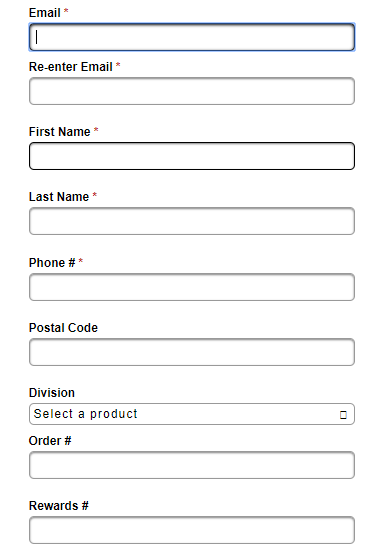
Task: Click the Rewards # text box
Action: [x=192, y=530]
